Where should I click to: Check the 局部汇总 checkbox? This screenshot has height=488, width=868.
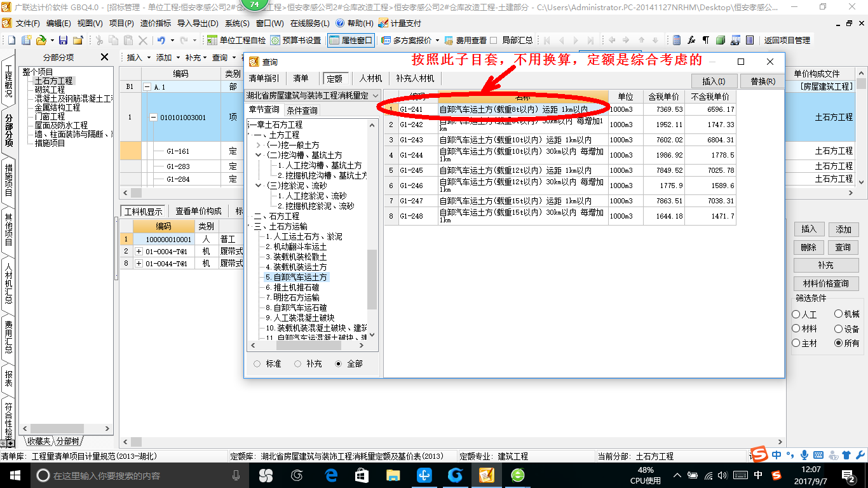click(x=494, y=40)
